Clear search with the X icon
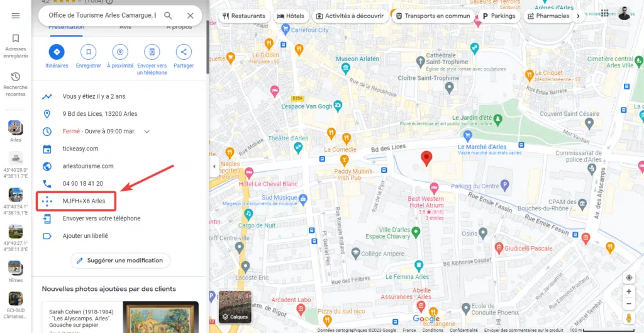Viewport: 644px width, 333px height. click(x=190, y=16)
